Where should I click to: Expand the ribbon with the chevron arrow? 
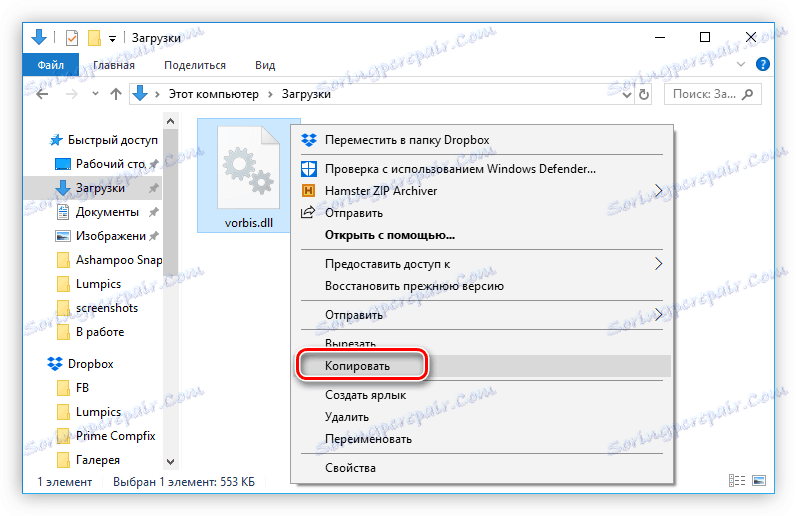pyautogui.click(x=741, y=65)
